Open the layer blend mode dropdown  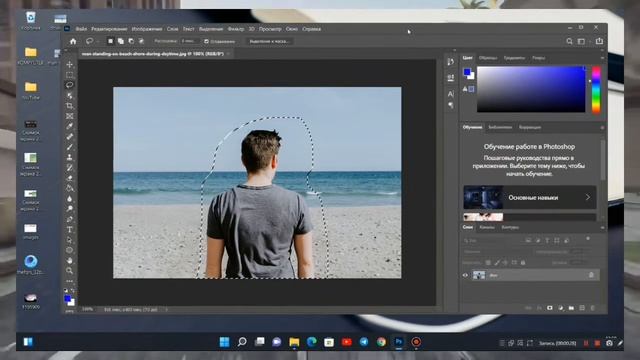click(496, 252)
